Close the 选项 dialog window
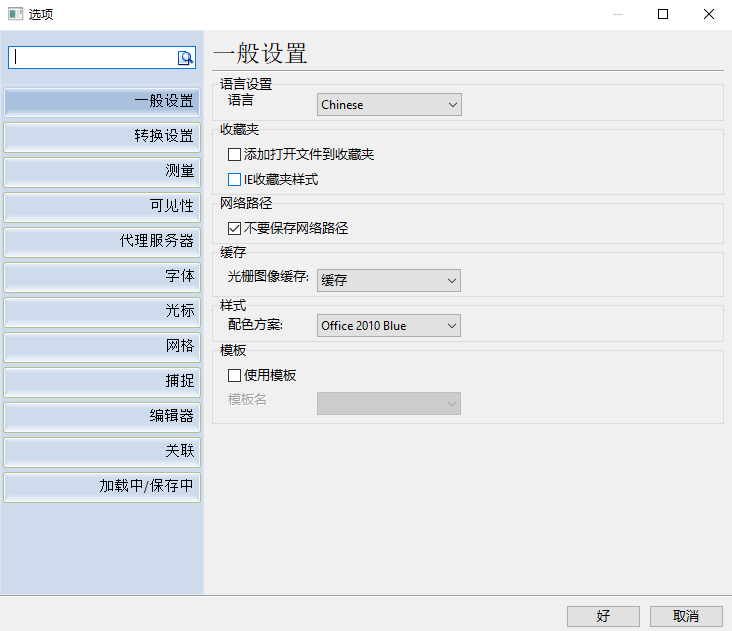This screenshot has width=732, height=631. [x=709, y=14]
